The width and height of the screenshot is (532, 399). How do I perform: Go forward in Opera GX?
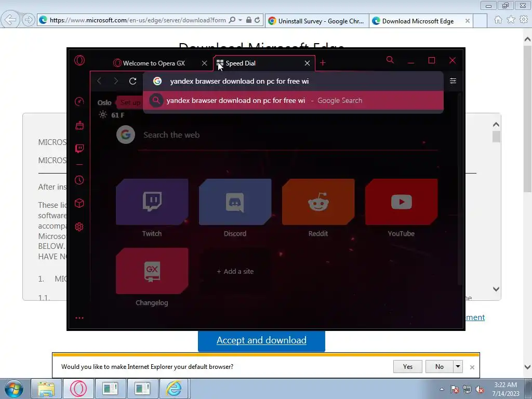[x=116, y=81]
